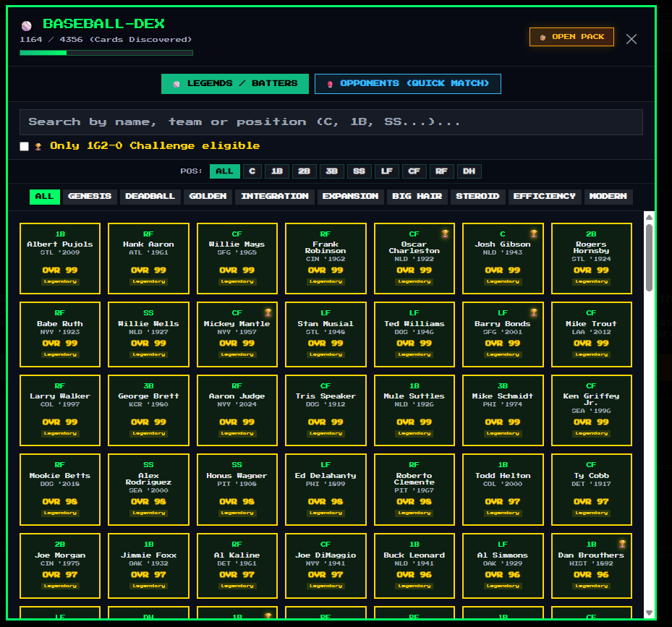672x627 pixels.
Task: Click trophy icon on Barry Bonds card
Action: coord(534,312)
